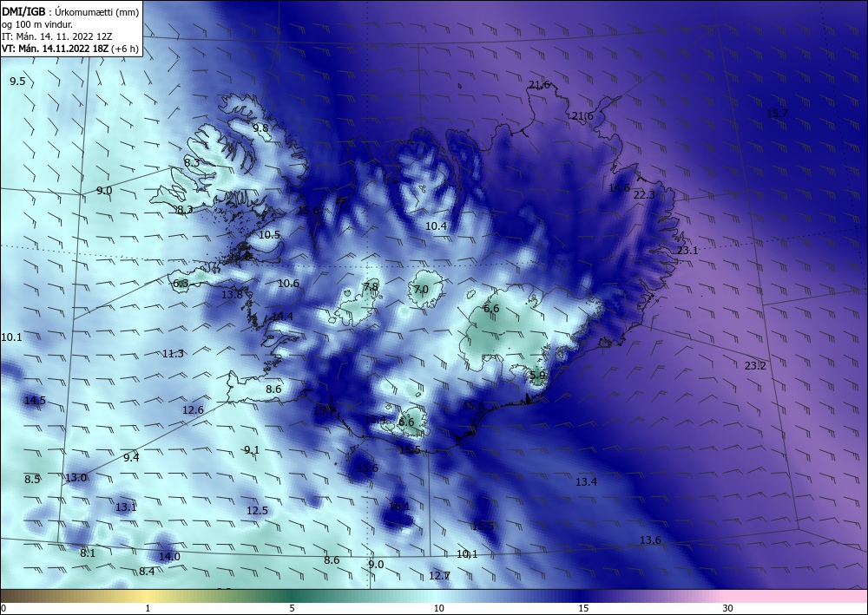Click the 8.4 value on the map
The image size is (868, 615).
pyautogui.click(x=147, y=572)
